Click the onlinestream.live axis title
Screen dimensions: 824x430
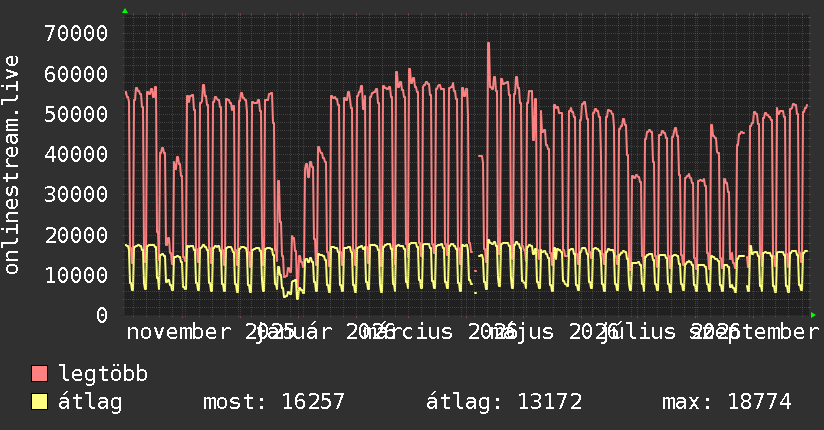pos(12,165)
